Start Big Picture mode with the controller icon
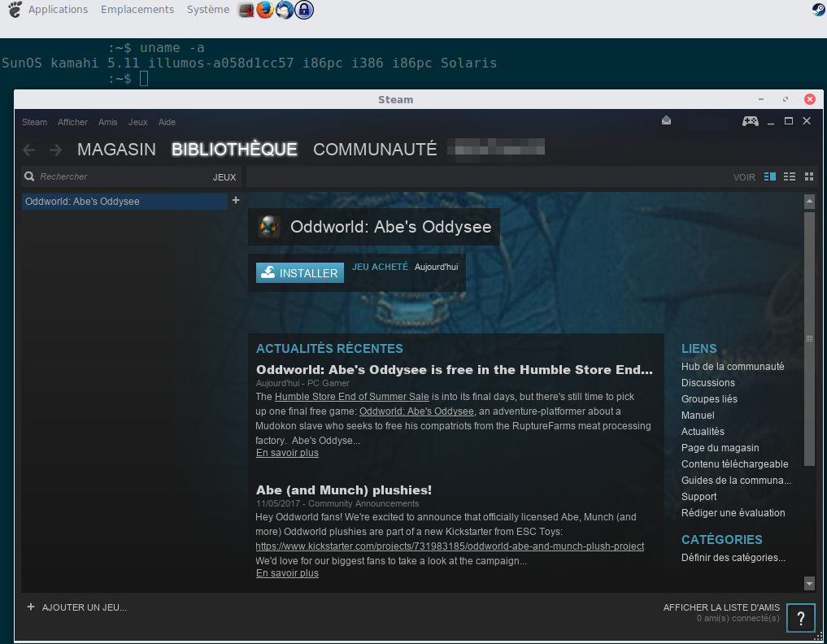 click(x=750, y=121)
